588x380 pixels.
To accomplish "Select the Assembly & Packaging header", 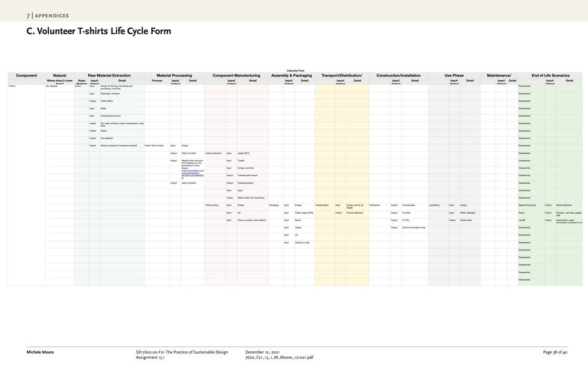I will [x=292, y=75].
